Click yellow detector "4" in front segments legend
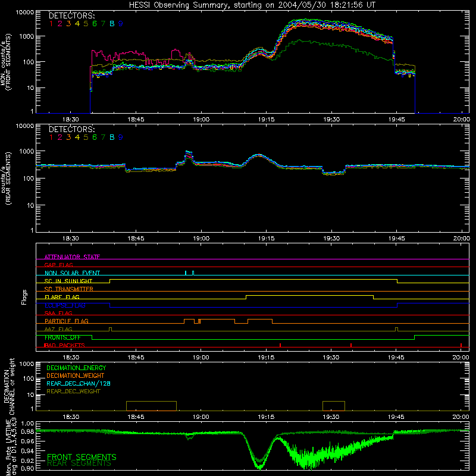476x476 pixels. [x=77, y=24]
